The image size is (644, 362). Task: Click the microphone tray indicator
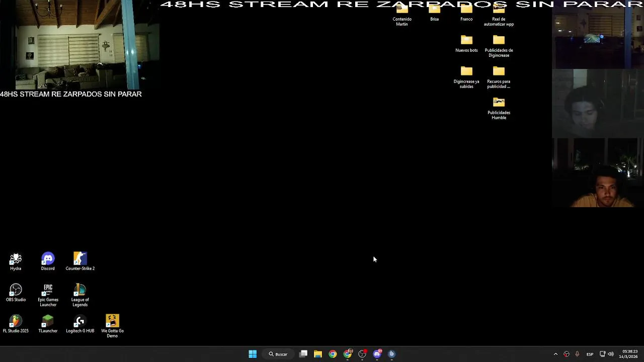pos(577,354)
